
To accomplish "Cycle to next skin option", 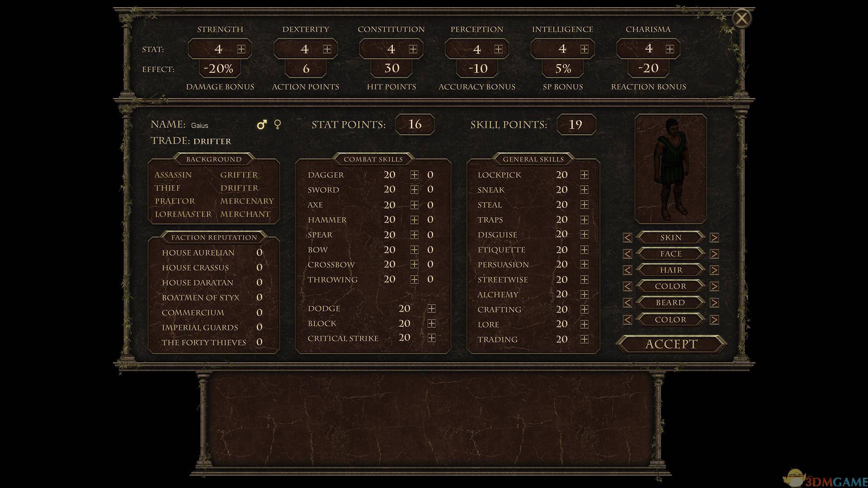I will pos(714,238).
